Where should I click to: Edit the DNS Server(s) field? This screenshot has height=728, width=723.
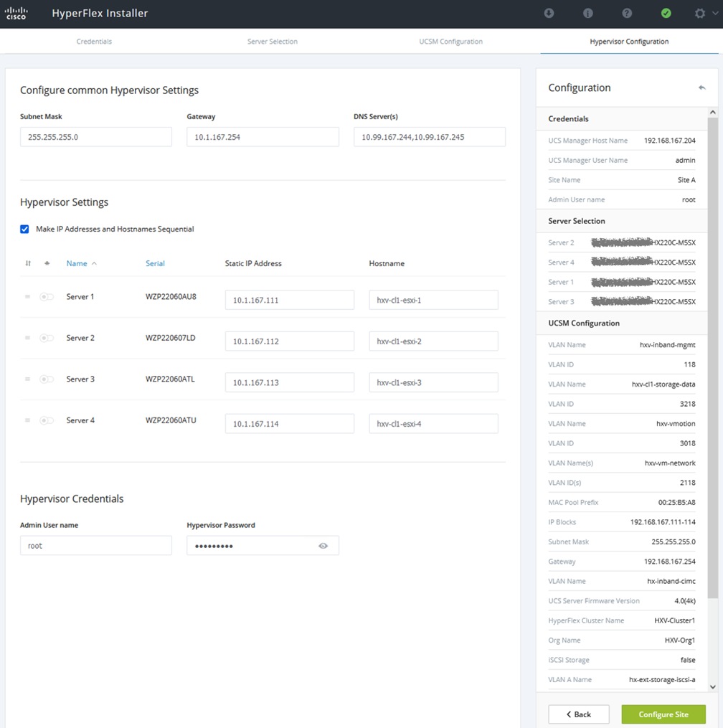click(430, 137)
